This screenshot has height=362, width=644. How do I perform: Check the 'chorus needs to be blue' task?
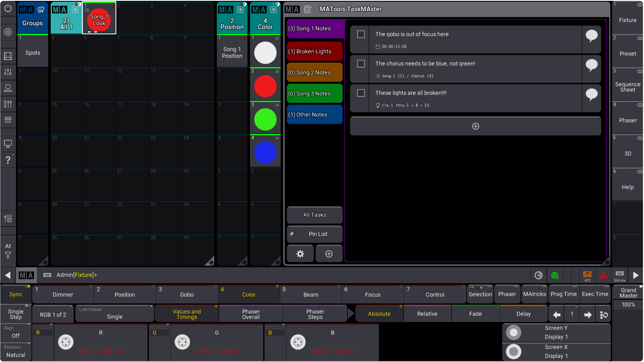(361, 63)
